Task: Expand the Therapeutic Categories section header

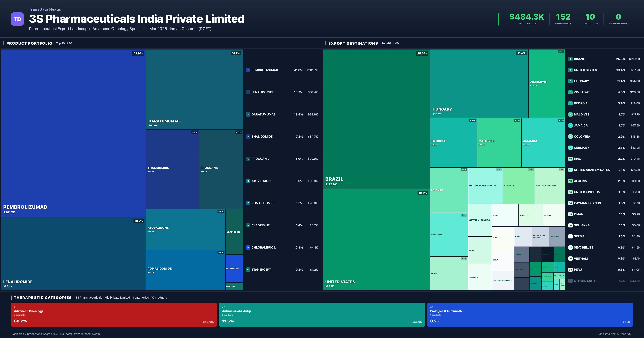Action: pyautogui.click(x=43, y=297)
